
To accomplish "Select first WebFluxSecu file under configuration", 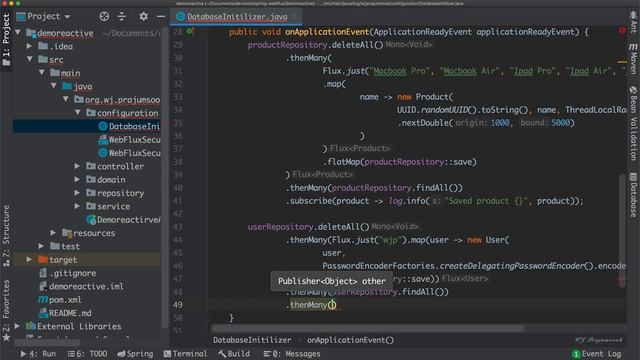I will [129, 140].
